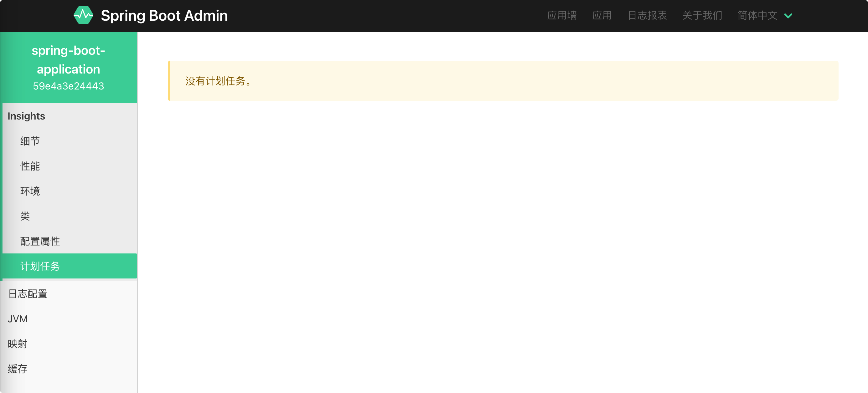This screenshot has height=393, width=868.
Task: Open the 关于我们 page
Action: 702,16
